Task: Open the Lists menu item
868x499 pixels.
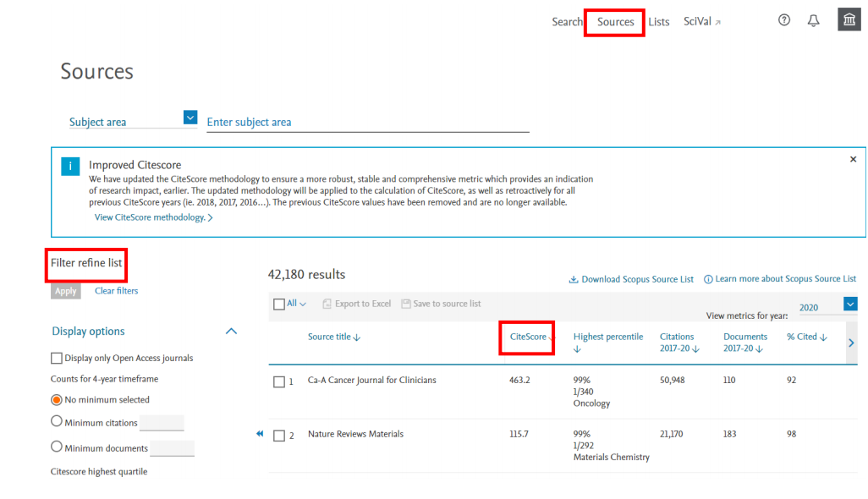Action: pyautogui.click(x=659, y=22)
